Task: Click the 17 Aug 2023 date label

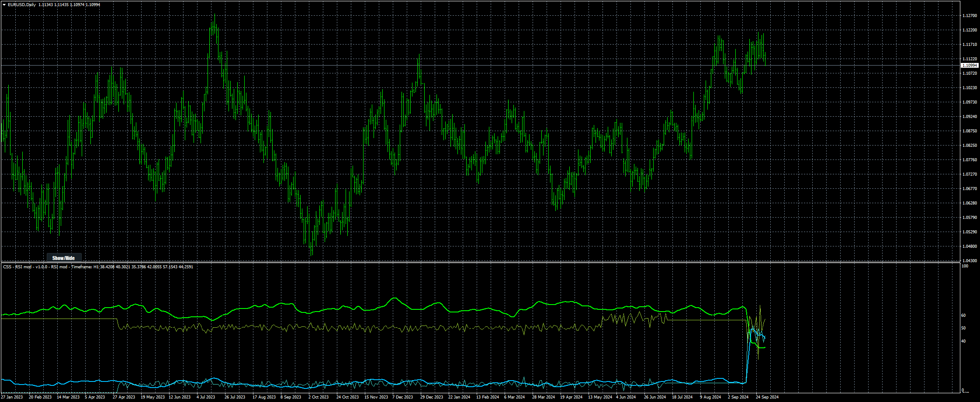Action: (x=264, y=397)
